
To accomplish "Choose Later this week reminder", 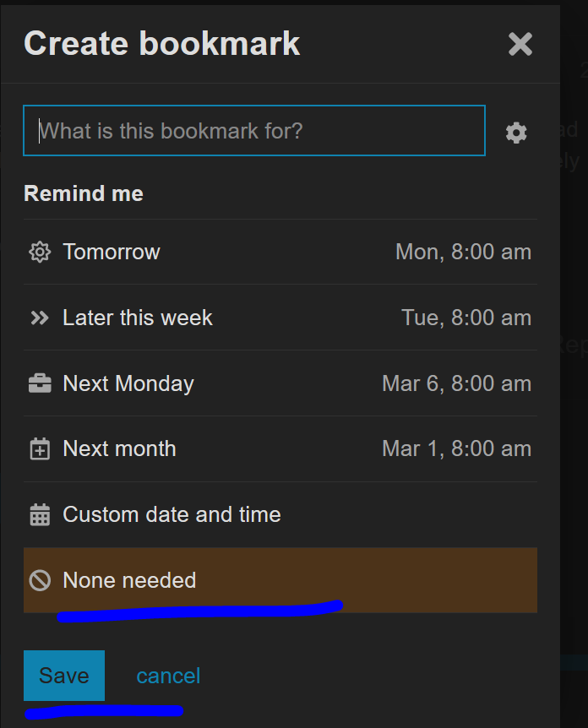I will [x=138, y=318].
